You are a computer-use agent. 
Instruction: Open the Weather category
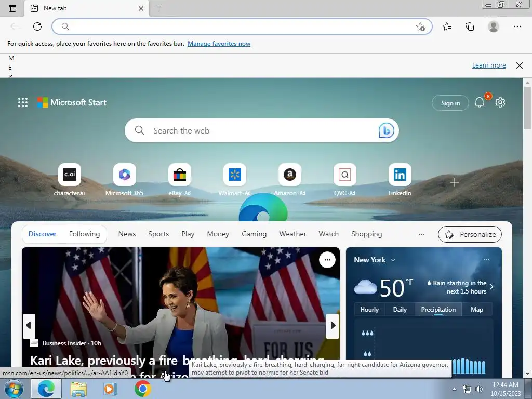[x=293, y=234]
